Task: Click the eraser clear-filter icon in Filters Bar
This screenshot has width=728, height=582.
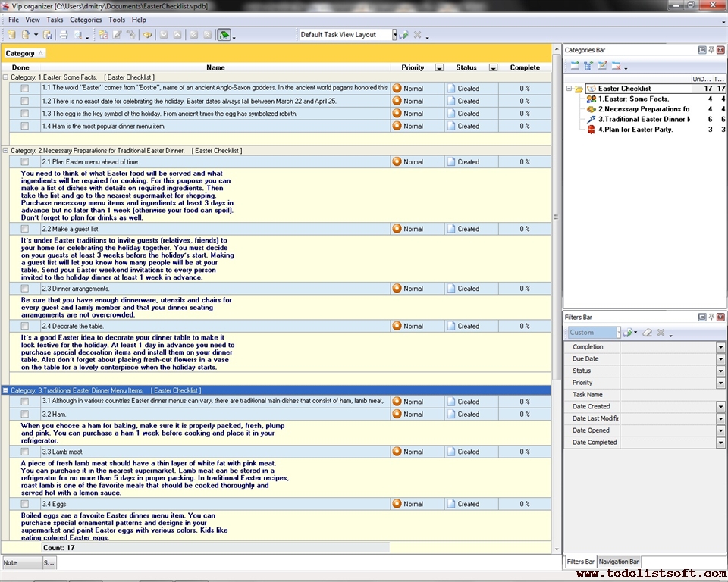Action: tap(647, 333)
